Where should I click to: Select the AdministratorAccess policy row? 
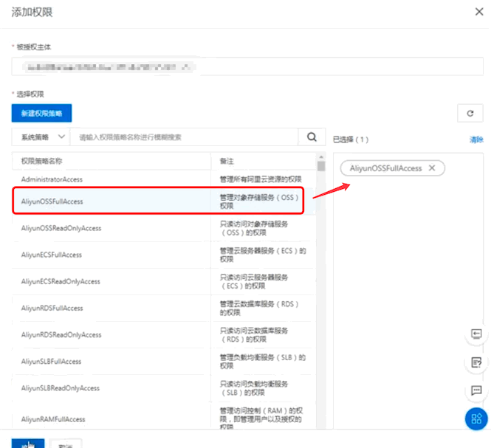coord(163,179)
